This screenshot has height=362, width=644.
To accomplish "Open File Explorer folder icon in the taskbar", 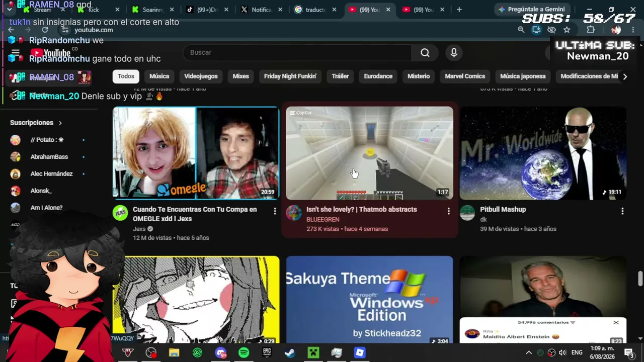I will [174, 353].
